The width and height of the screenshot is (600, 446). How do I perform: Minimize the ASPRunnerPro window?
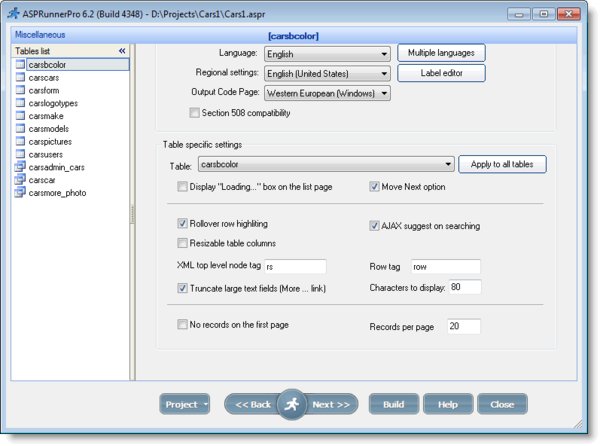[519, 14]
